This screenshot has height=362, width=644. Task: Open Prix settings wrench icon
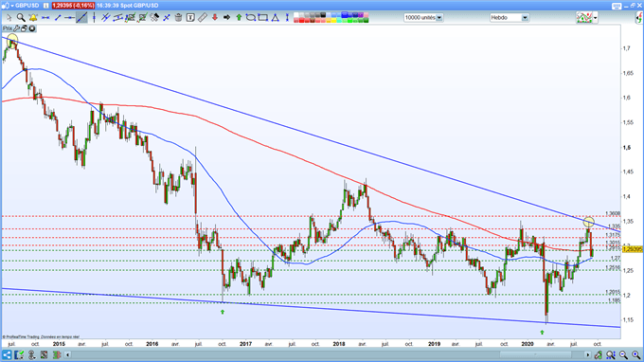click(17, 28)
